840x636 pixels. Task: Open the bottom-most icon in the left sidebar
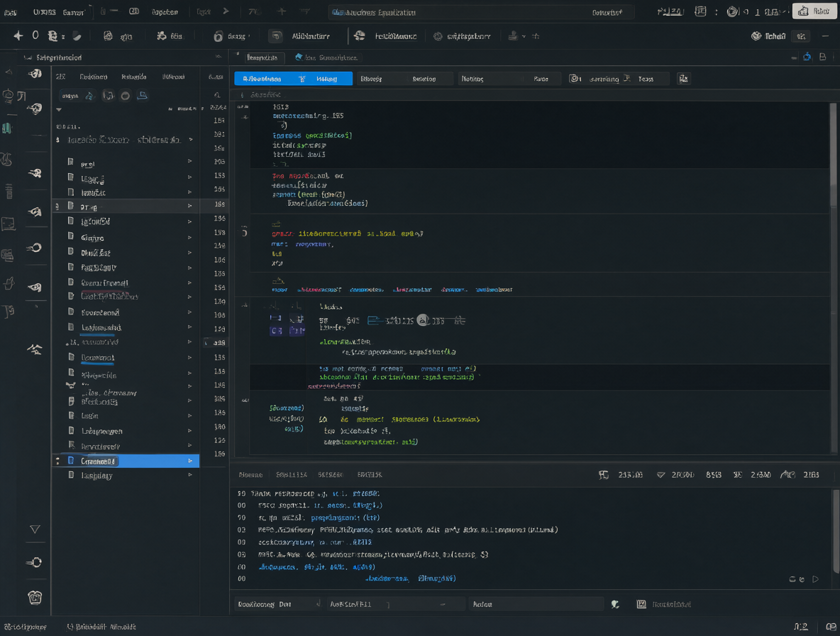(x=35, y=597)
